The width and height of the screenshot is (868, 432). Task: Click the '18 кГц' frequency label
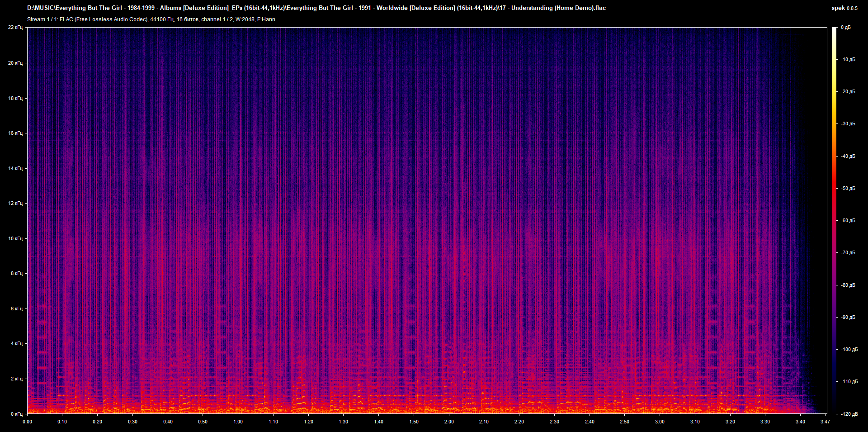coord(15,98)
